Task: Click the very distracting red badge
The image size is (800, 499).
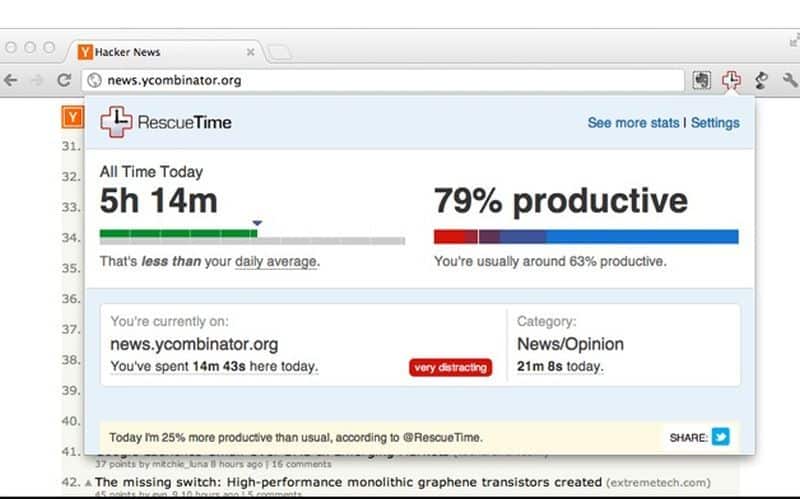Action: [x=451, y=367]
